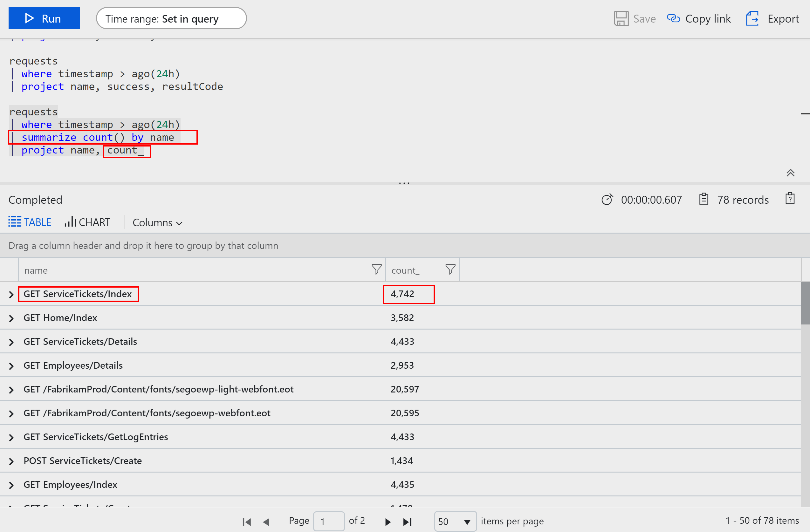This screenshot has width=810, height=532.
Task: Open the Columns dropdown
Action: [157, 222]
